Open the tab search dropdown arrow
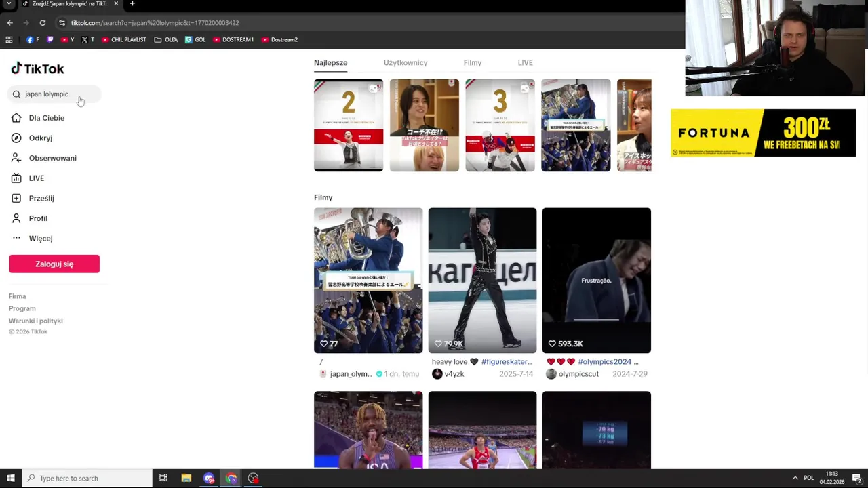Screen dimensions: 868x488 point(9,3)
